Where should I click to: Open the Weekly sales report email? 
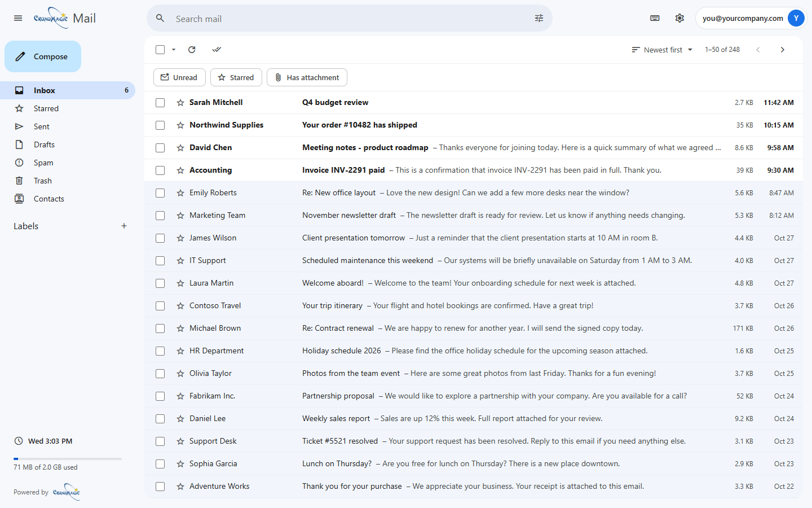474,419
